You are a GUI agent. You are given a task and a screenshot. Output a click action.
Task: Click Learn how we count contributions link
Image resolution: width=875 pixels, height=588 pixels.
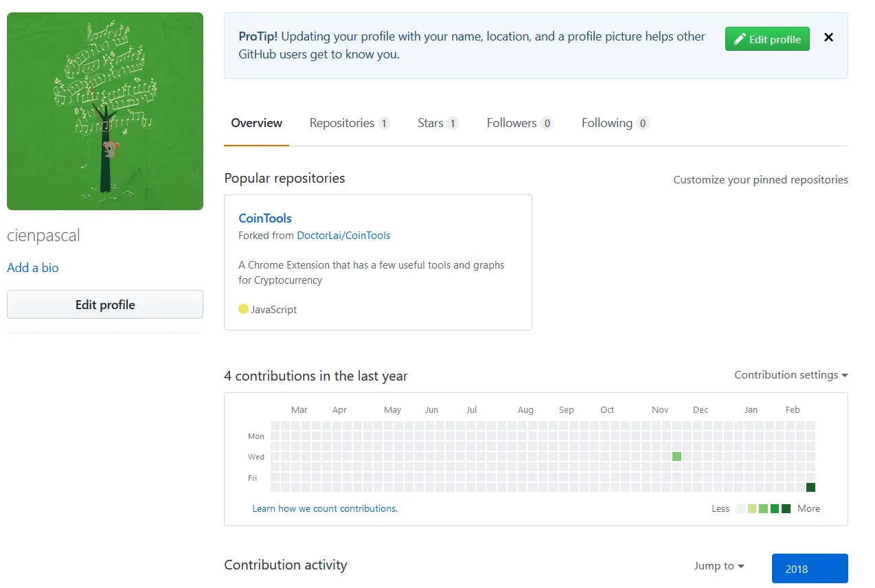tap(325, 509)
